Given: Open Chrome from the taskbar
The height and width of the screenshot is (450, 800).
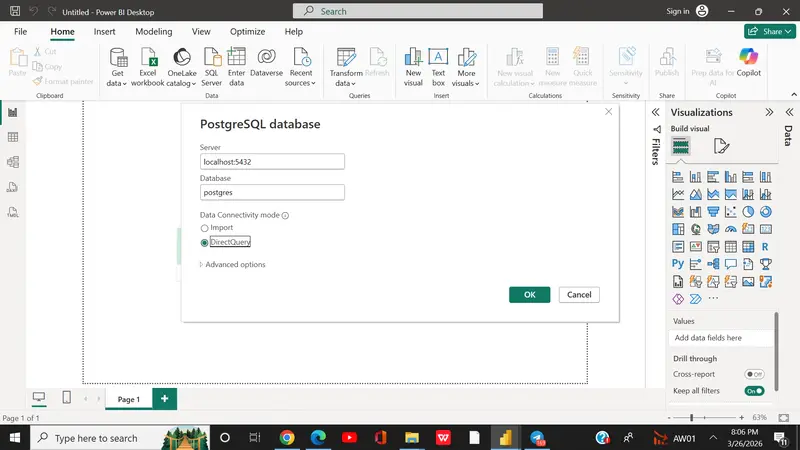Looking at the screenshot, I should 287,437.
